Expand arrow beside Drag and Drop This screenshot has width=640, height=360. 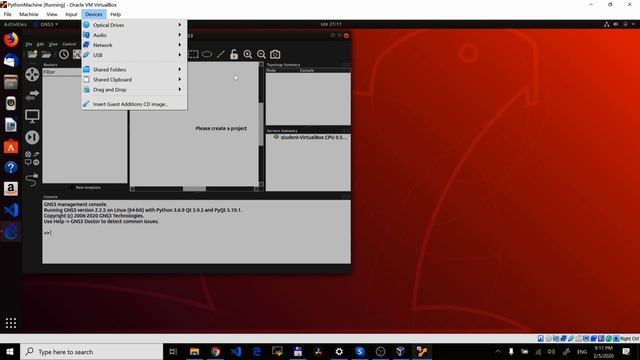tap(180, 89)
